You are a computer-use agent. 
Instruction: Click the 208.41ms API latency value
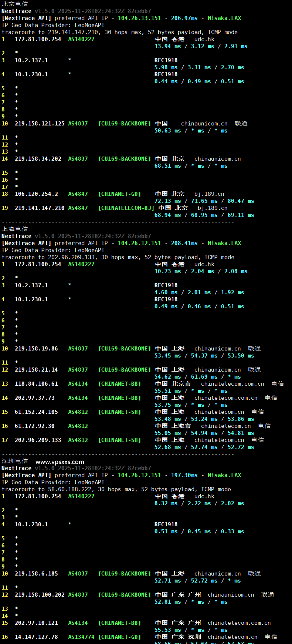(x=184, y=243)
